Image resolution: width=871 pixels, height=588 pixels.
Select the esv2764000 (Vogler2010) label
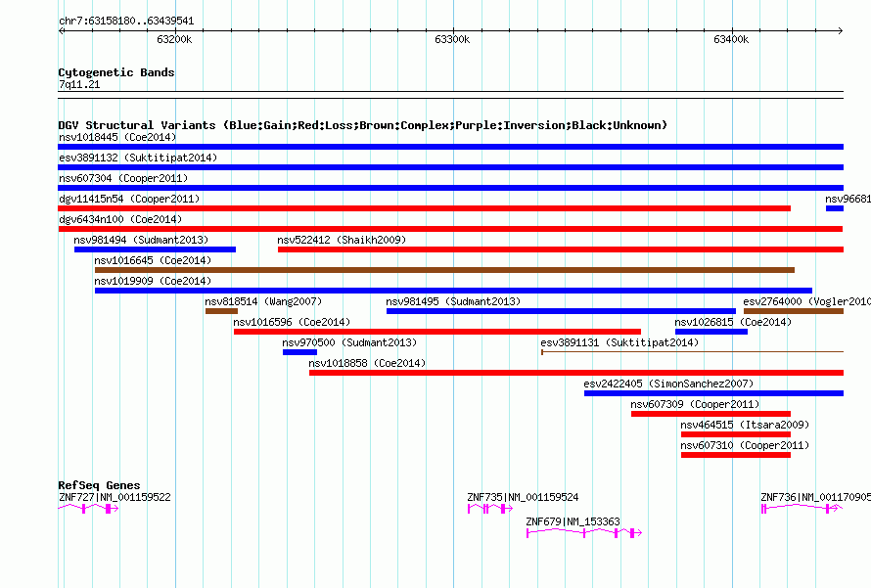point(807,301)
